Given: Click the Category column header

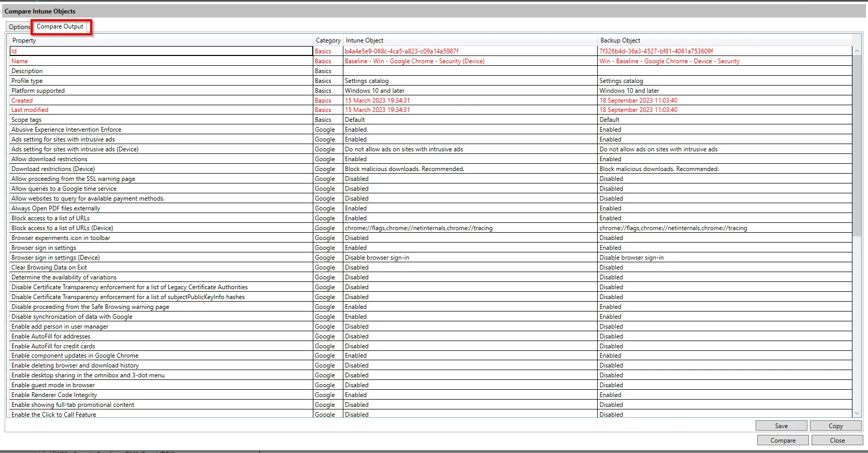Looking at the screenshot, I should (x=328, y=40).
